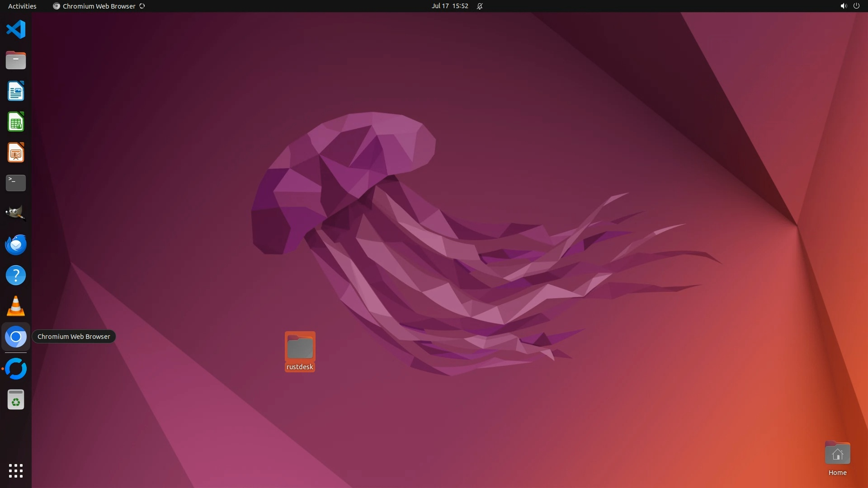868x488 pixels.
Task: Open Chromium Web Browser app menu in top bar
Action: tap(99, 6)
